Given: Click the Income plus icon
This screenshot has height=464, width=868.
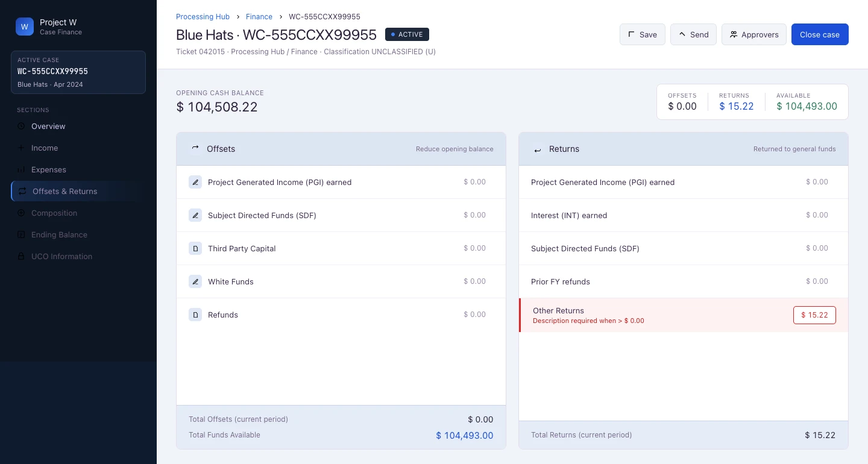Looking at the screenshot, I should 21,148.
